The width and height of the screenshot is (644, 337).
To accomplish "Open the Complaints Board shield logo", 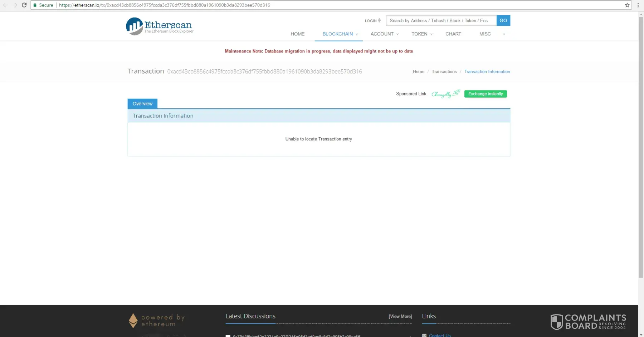I will 556,322.
